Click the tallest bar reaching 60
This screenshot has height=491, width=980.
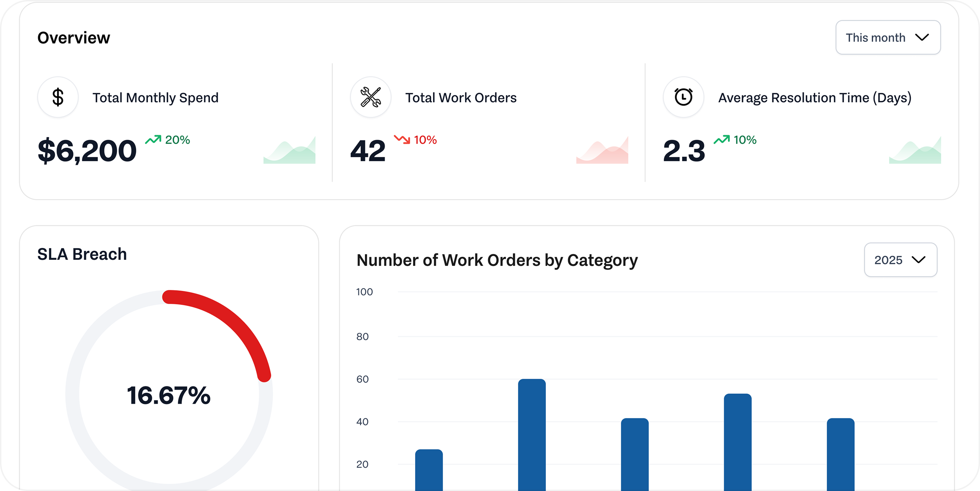coord(532,435)
